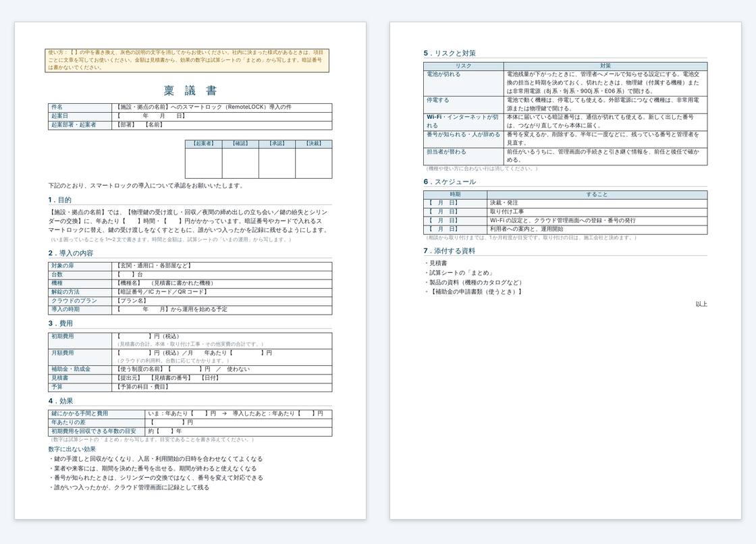Screen dimensions: 756x544
Task: Select the '対象の扉' row label
Action: click(80, 266)
